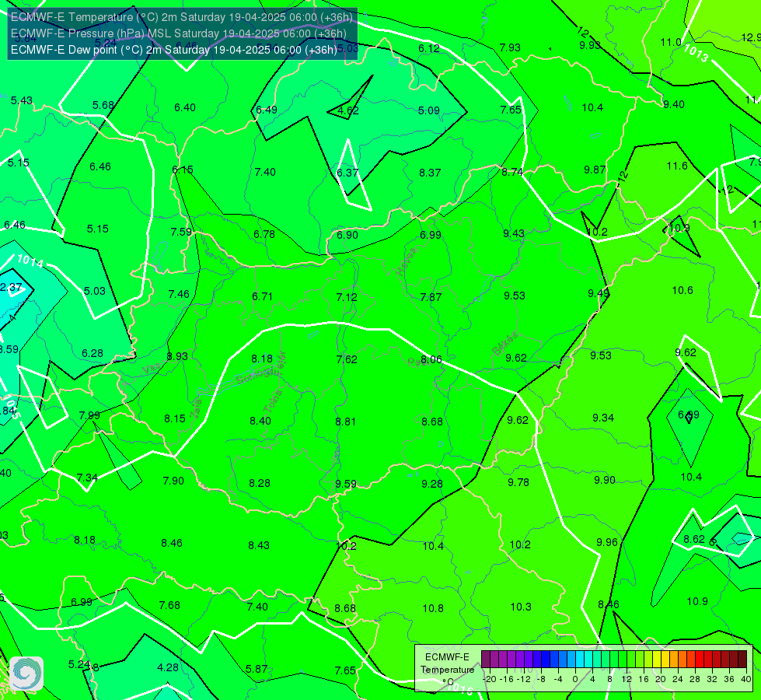Viewport: 761px width, 700px height.
Task: Click the 1013 isobar label
Action: (696, 54)
